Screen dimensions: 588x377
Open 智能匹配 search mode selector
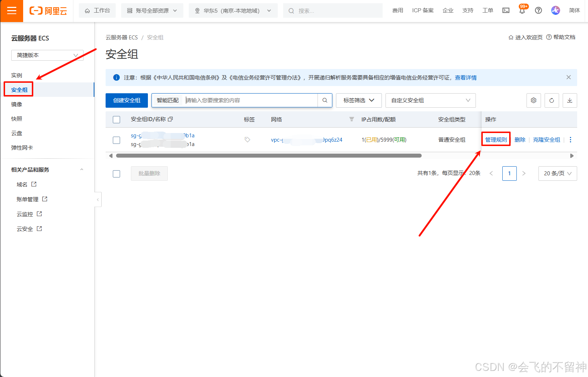pyautogui.click(x=168, y=100)
